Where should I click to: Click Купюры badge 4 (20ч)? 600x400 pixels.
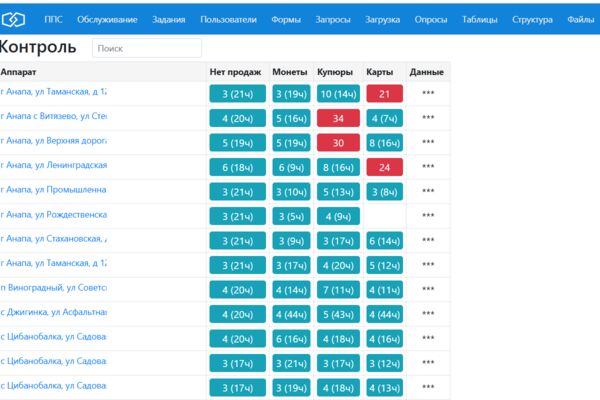coord(338,265)
